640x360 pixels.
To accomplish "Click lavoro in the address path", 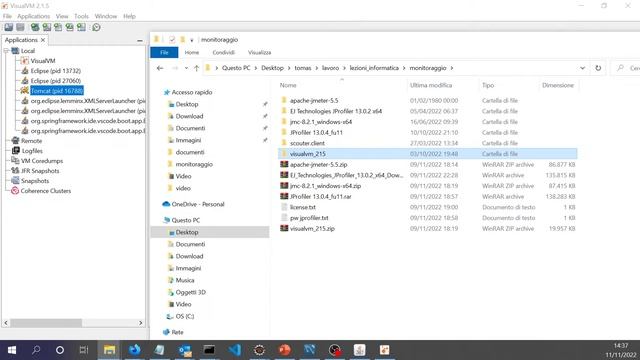I will pyautogui.click(x=330, y=68).
